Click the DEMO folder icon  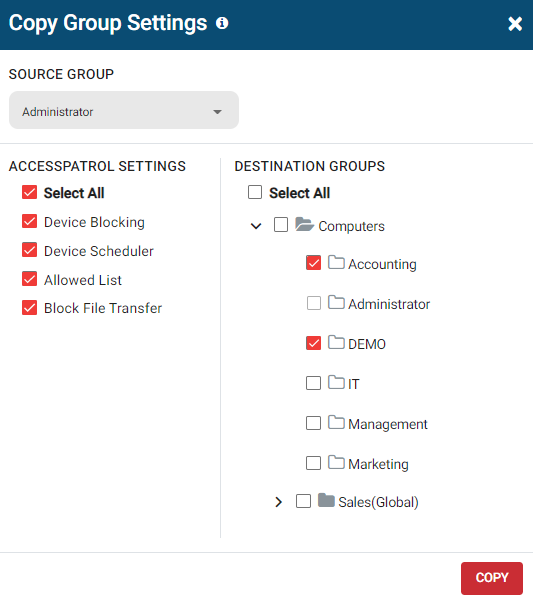336,342
